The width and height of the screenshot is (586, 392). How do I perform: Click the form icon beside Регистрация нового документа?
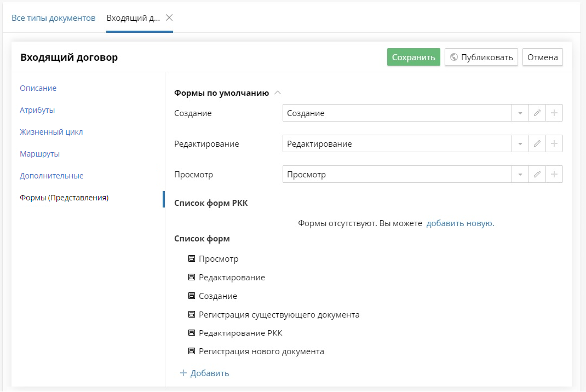pos(191,351)
